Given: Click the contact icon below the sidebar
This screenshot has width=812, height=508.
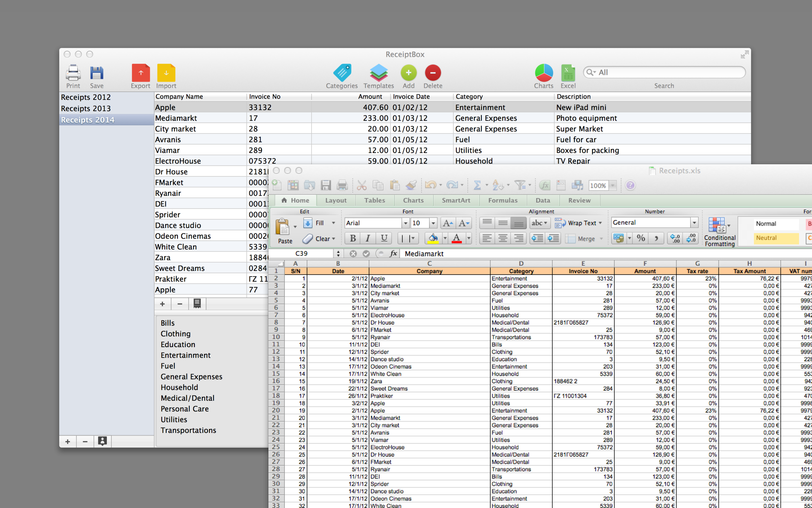Looking at the screenshot, I should pos(102,441).
